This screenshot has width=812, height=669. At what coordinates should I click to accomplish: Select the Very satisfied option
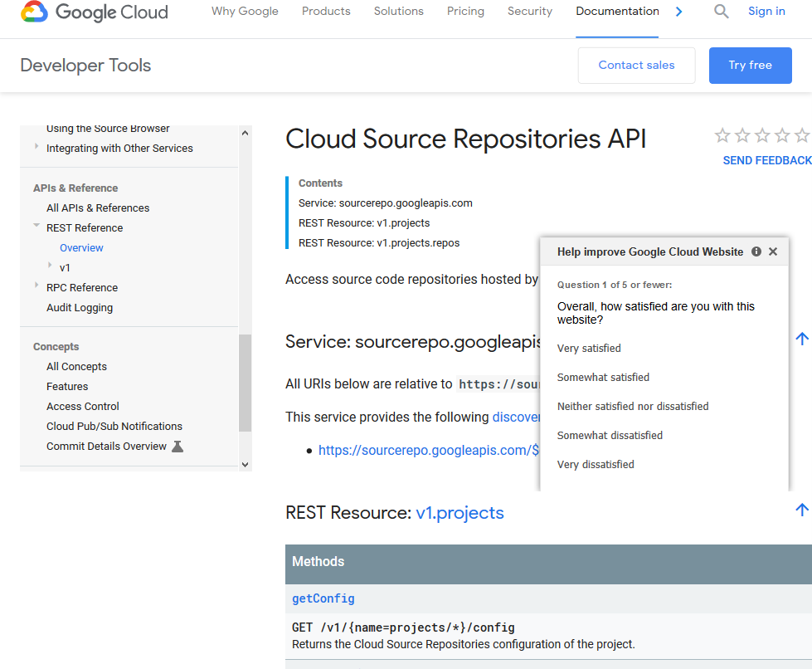coord(589,349)
